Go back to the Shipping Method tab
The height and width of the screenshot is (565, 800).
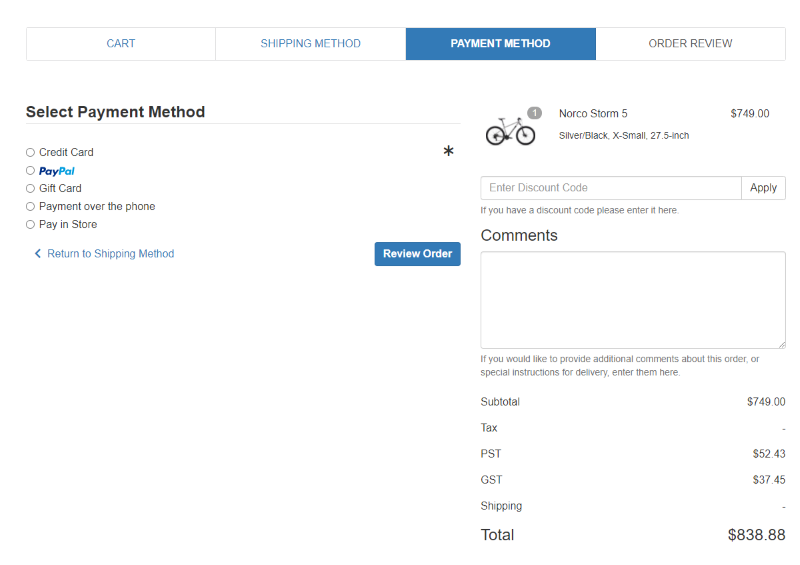[x=310, y=44]
